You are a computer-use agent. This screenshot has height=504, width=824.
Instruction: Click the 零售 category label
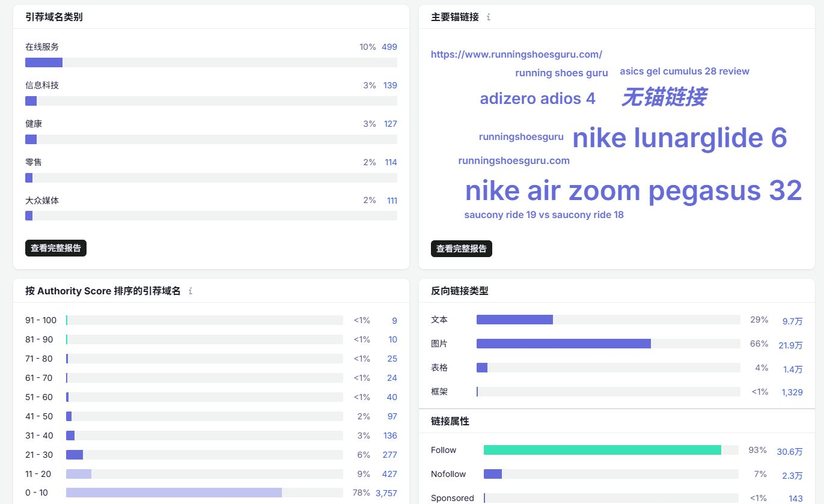[34, 162]
